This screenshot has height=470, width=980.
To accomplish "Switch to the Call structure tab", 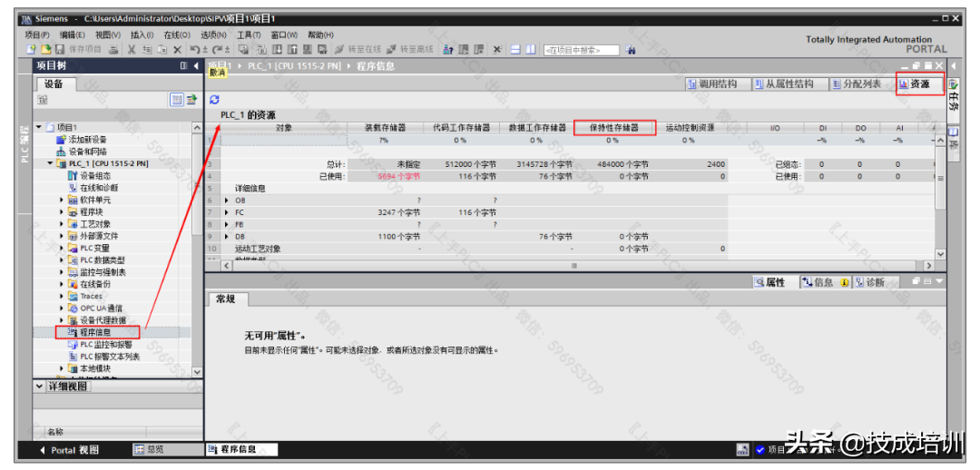I will (x=713, y=84).
